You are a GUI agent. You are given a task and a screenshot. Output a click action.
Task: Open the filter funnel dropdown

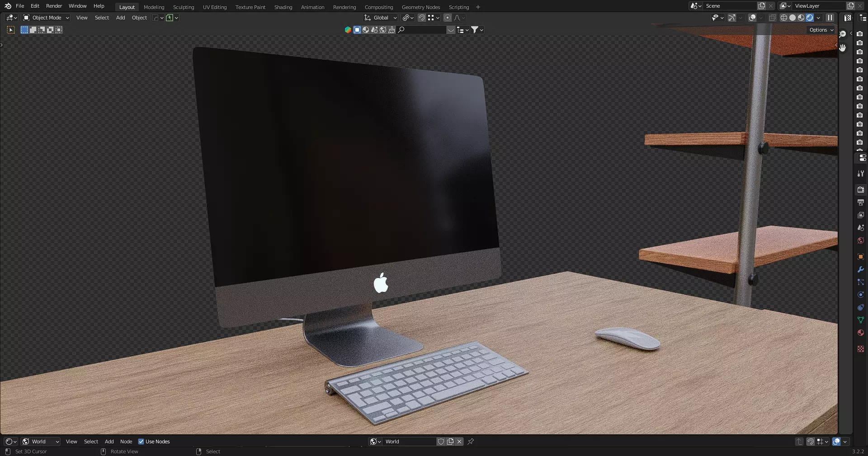477,30
